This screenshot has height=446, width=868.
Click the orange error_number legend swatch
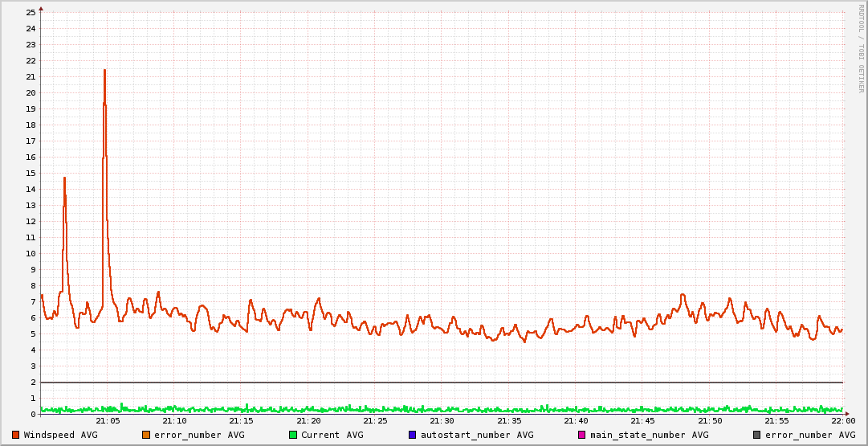click(146, 435)
